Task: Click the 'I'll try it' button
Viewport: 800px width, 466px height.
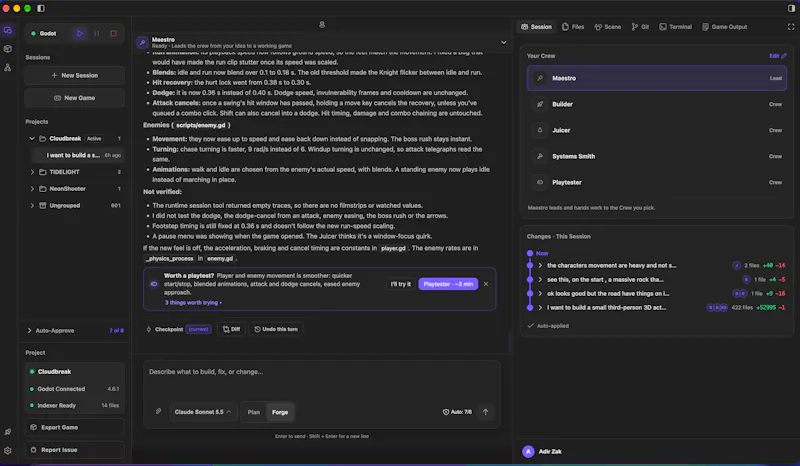Action: (401, 284)
